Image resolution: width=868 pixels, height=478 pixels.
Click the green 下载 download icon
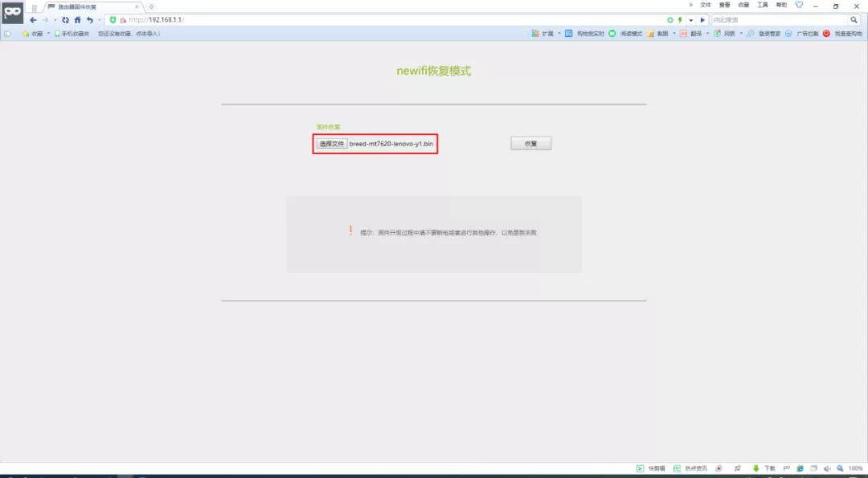tap(755, 468)
